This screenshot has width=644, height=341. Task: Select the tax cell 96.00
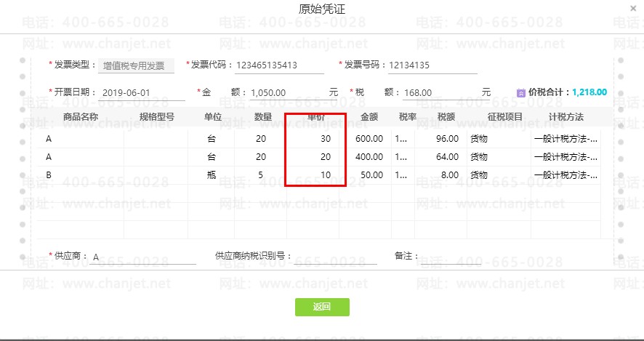(440, 139)
